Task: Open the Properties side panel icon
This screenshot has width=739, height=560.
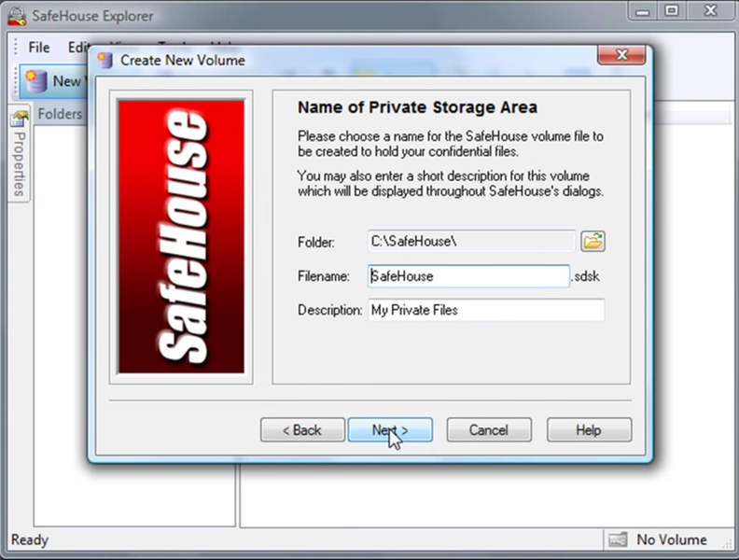Action: [20, 119]
